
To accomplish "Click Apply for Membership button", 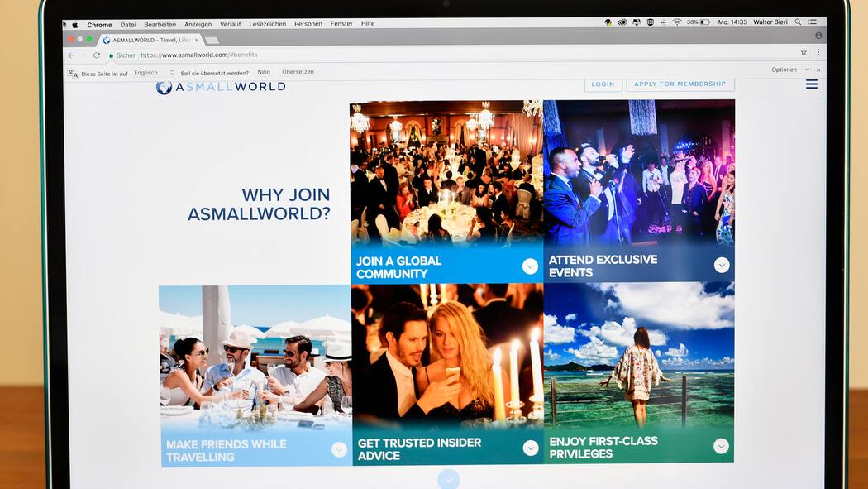I will coord(680,84).
